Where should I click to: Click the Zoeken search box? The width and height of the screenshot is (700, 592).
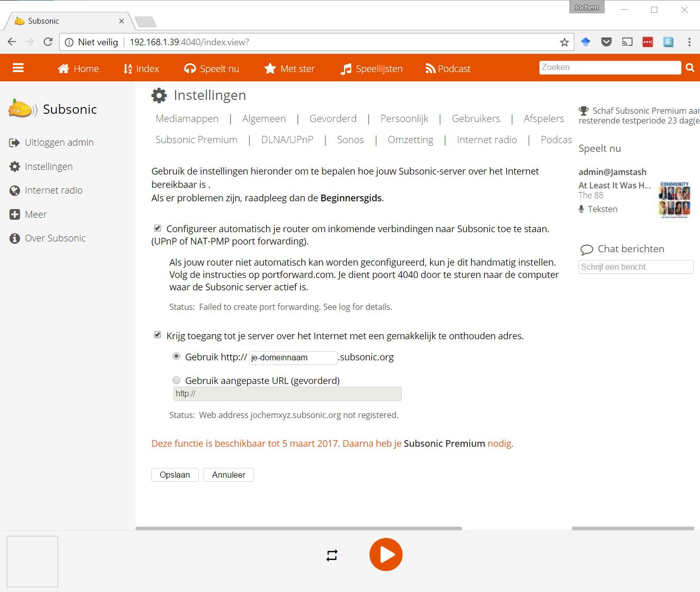(610, 67)
